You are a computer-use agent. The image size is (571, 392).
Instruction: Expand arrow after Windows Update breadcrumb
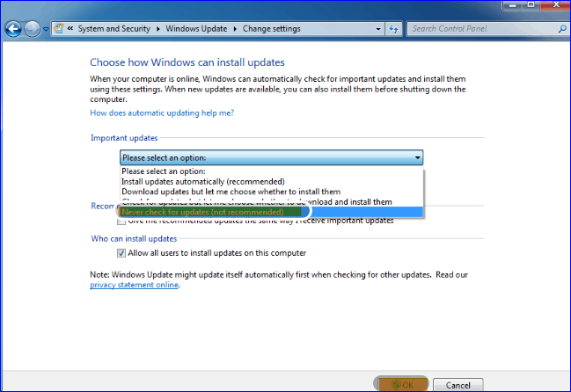pos(235,29)
